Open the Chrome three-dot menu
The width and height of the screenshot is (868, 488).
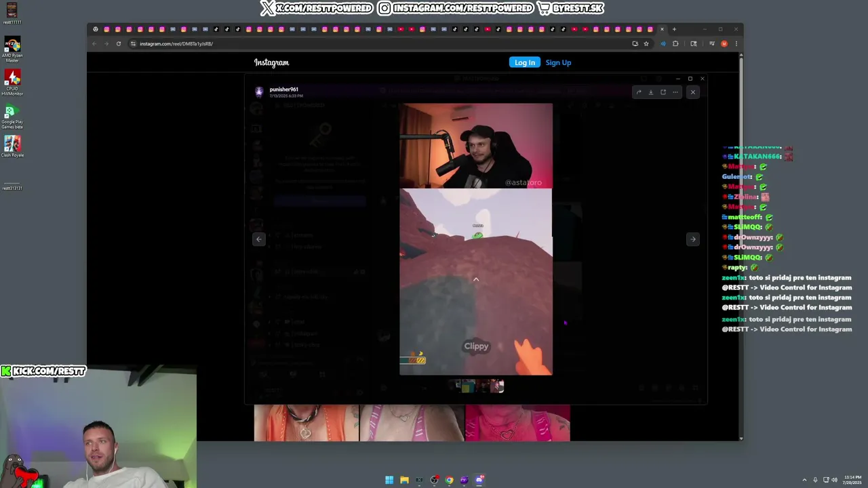tap(736, 43)
